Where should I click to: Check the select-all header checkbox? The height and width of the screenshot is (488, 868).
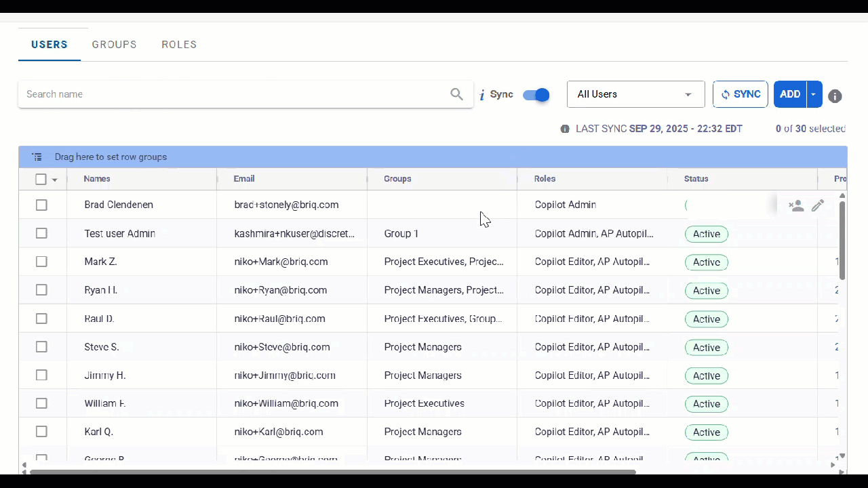coord(41,179)
